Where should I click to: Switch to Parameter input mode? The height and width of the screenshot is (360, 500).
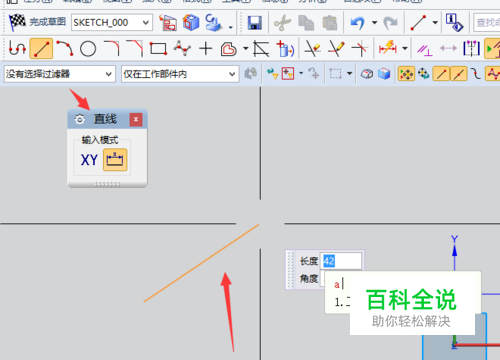(115, 160)
